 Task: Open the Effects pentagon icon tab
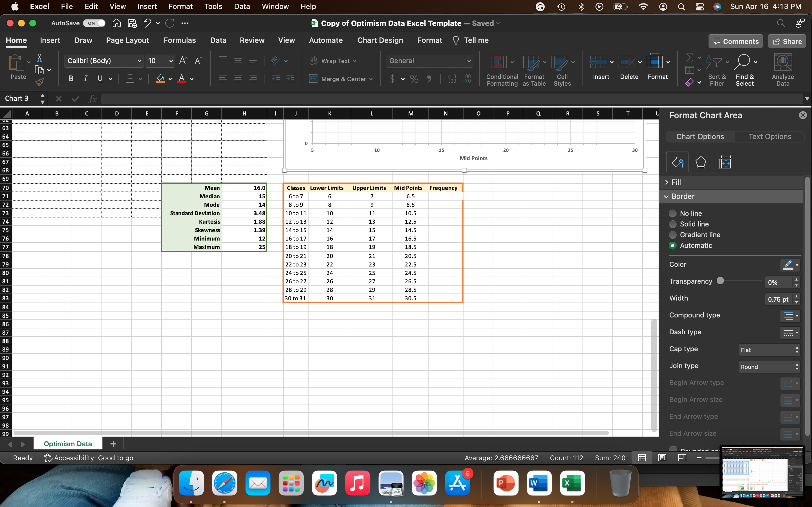701,163
